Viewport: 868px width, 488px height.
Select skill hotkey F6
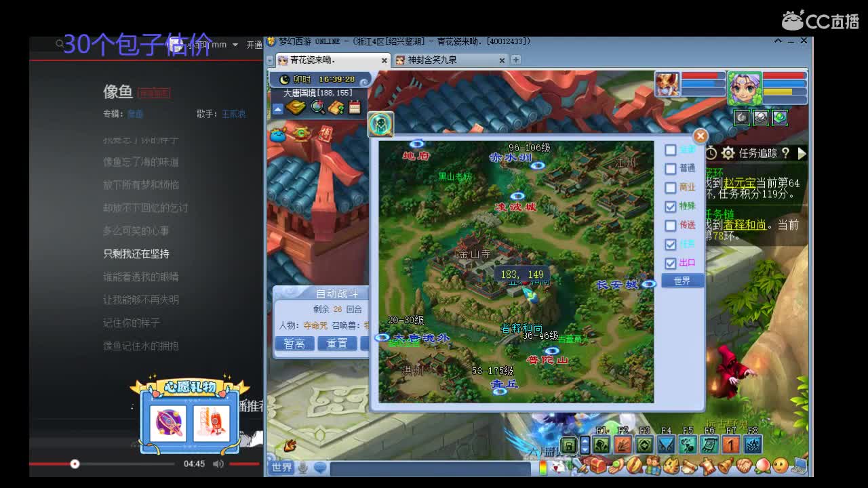709,445
